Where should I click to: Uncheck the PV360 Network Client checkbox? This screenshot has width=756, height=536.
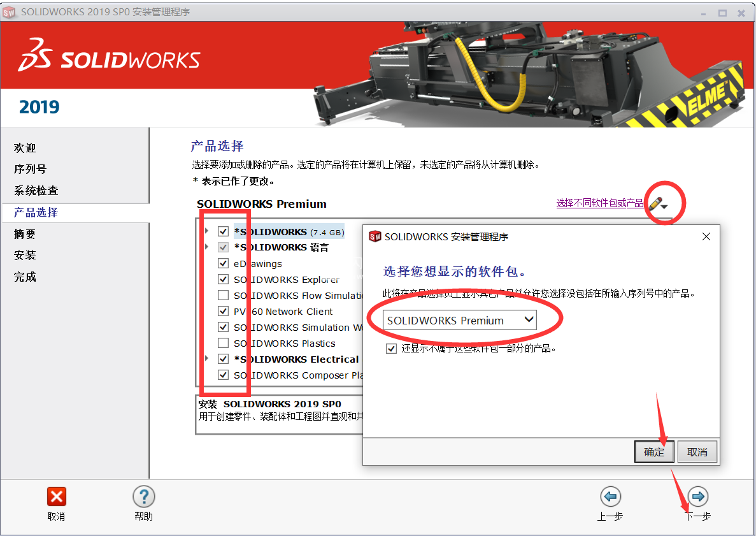(x=223, y=311)
